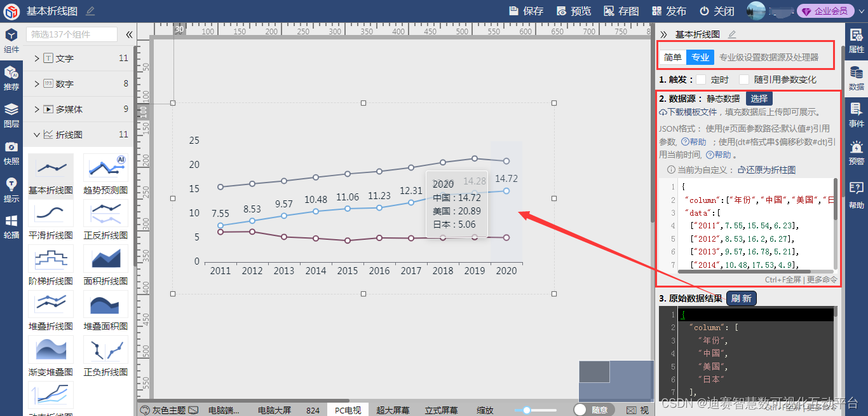Screen dimensions: 868x416
Task: Select the 超大屏幕 screen size tab
Action: coord(393,410)
